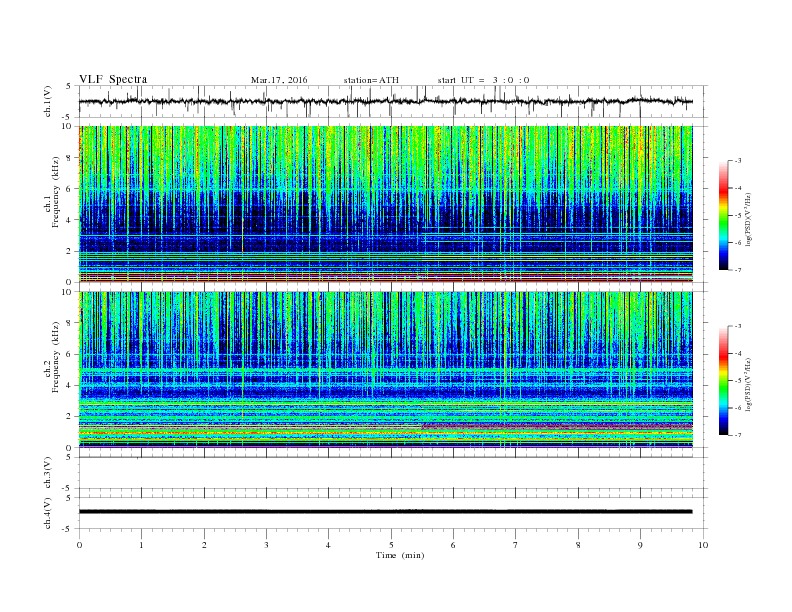The width and height of the screenshot is (792, 612).
Task: Select the "start UT = 3 :0 :0" text
Action: [483, 80]
